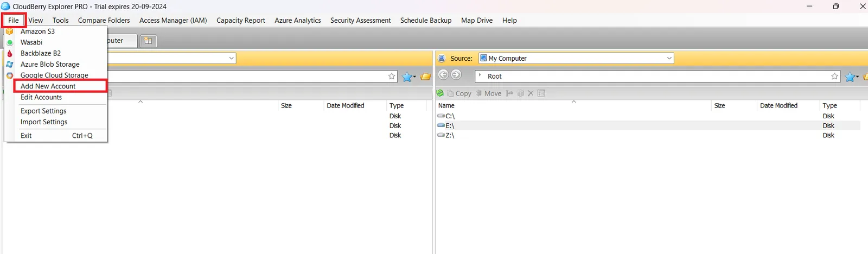Open the blue star favorites menu, right pane
The height and width of the screenshot is (254, 868).
click(852, 77)
